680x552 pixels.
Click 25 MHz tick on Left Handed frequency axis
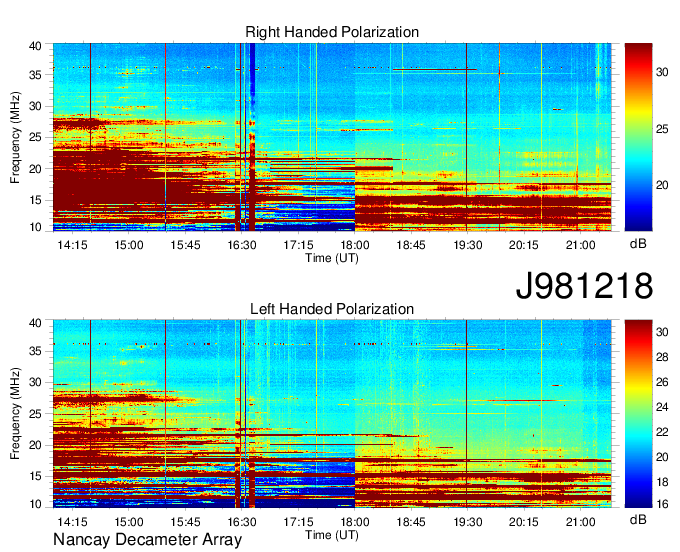[35, 414]
